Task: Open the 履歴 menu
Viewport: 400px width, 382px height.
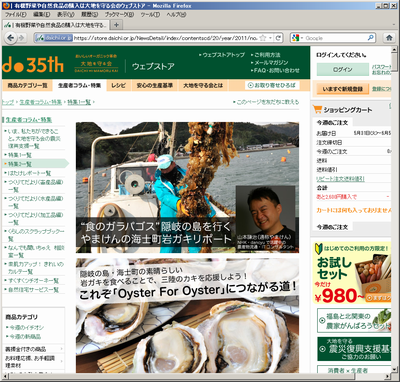Action: coord(89,15)
